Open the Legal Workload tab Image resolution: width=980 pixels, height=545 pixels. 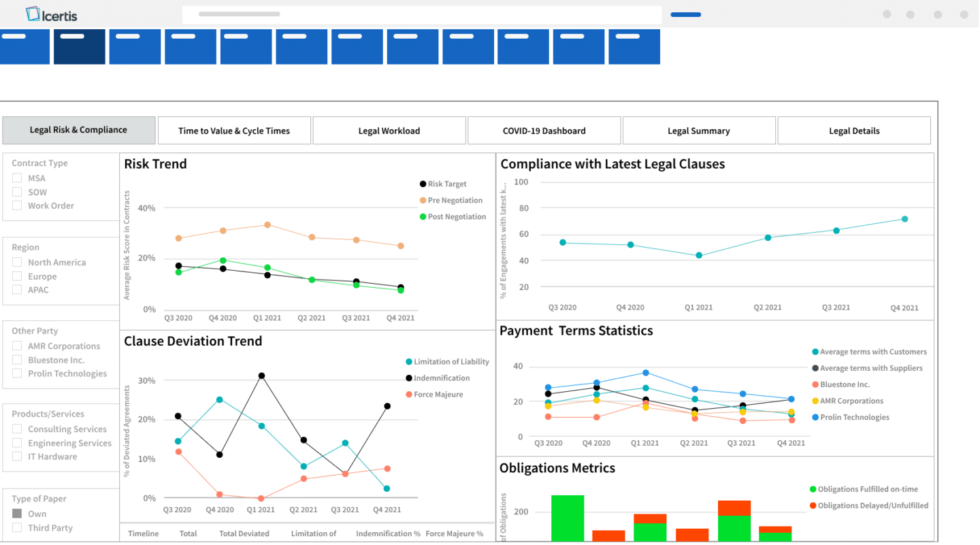point(389,130)
